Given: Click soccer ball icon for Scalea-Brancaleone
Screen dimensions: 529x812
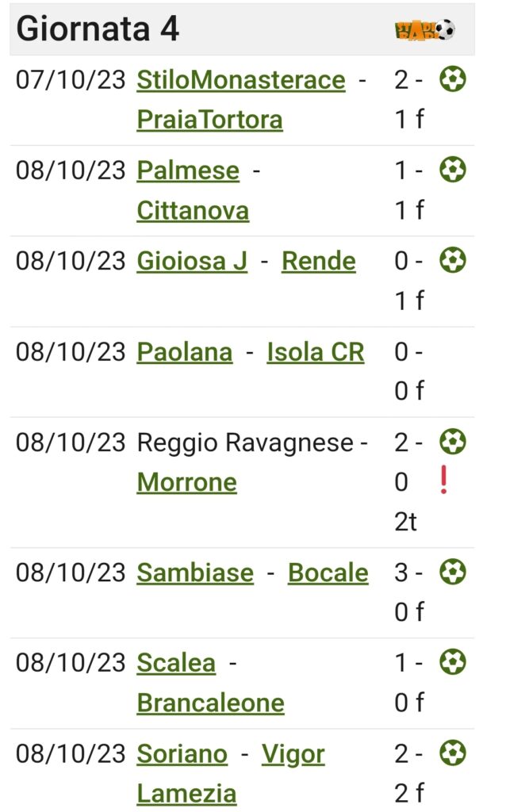Looking at the screenshot, I should [x=452, y=662].
